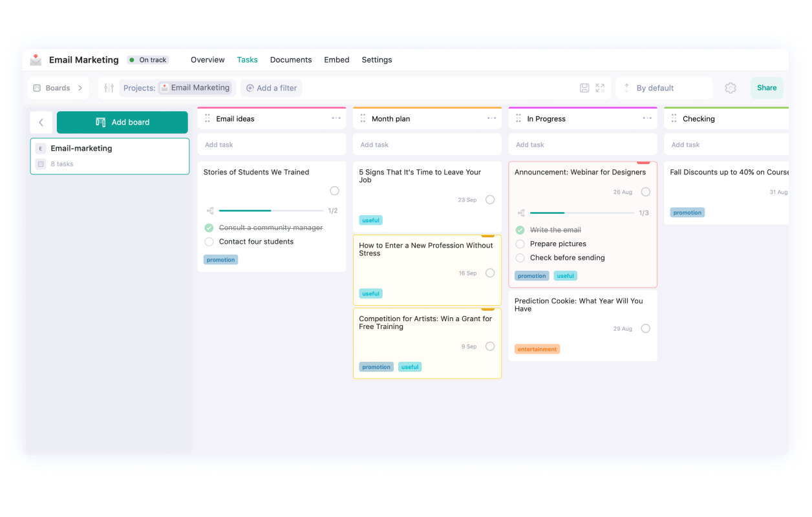Switch to the Documents tab
Viewport: 812px width, 517px height.
click(x=291, y=59)
